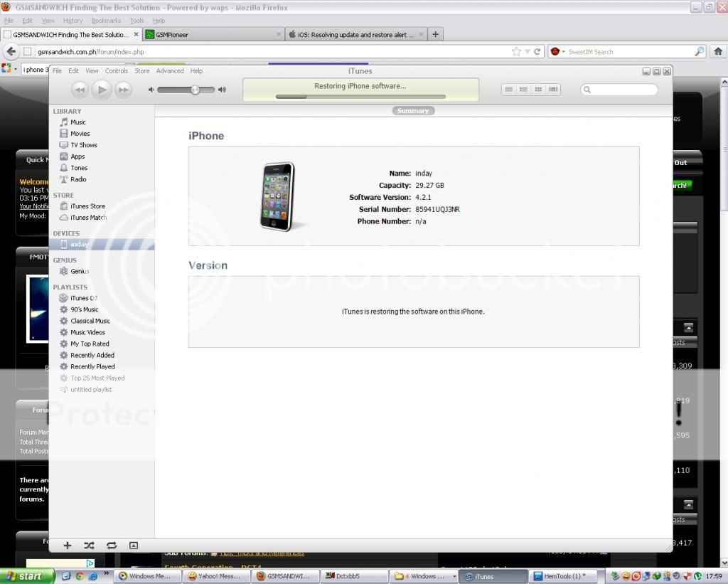Select the iTunes DJ playlist
The height and width of the screenshot is (584, 728).
tap(83, 298)
